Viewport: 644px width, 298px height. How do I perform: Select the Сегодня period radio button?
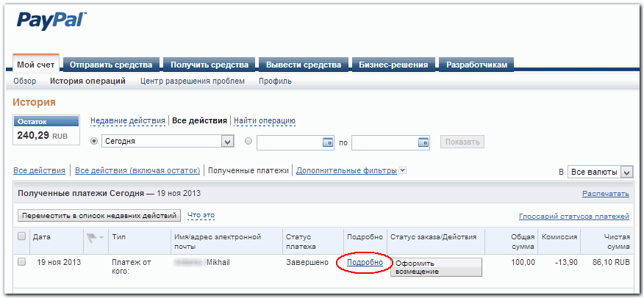click(94, 141)
